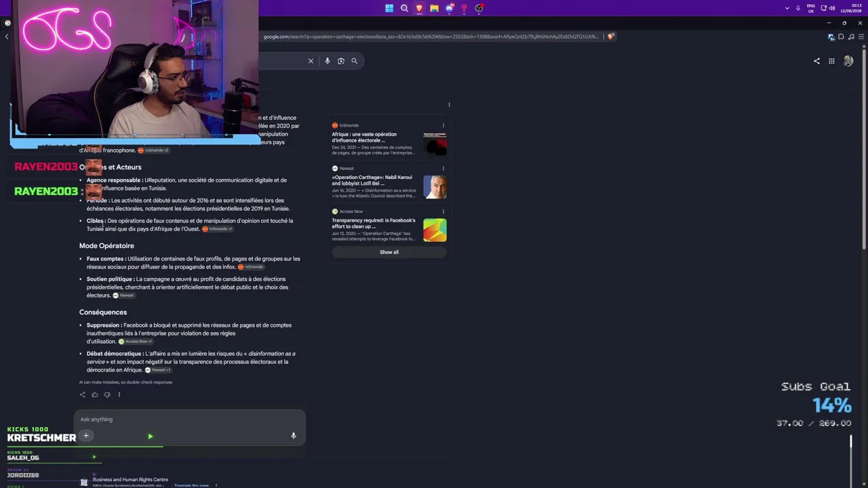The height and width of the screenshot is (488, 868).
Task: Share the AI overview response
Action: [83, 394]
